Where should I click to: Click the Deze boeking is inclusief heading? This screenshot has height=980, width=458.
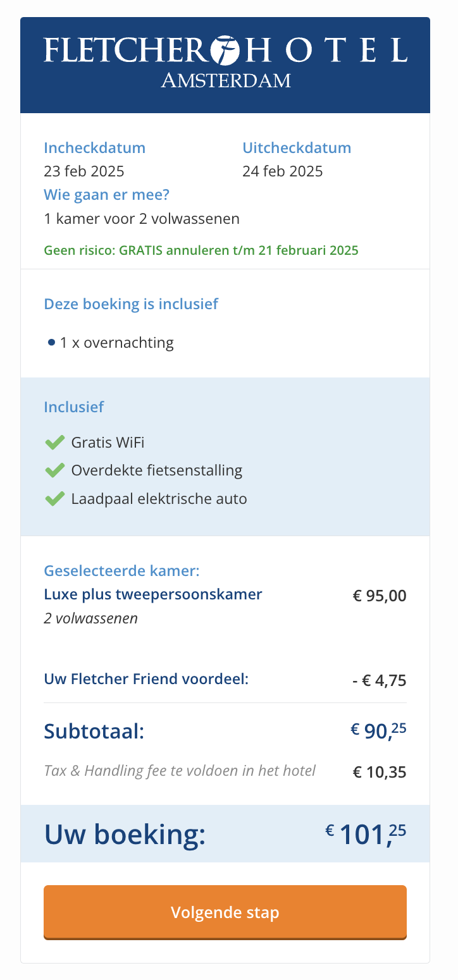point(131,304)
